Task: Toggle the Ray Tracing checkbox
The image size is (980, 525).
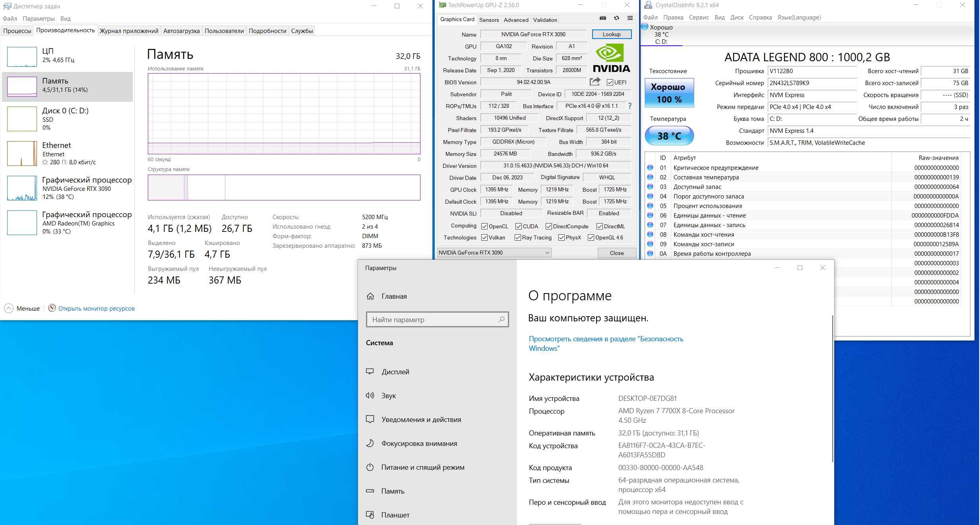Action: pos(518,237)
